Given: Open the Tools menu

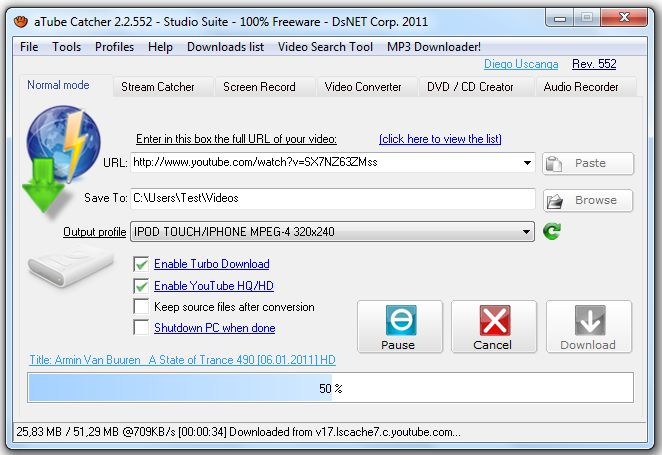Looking at the screenshot, I should (x=66, y=47).
